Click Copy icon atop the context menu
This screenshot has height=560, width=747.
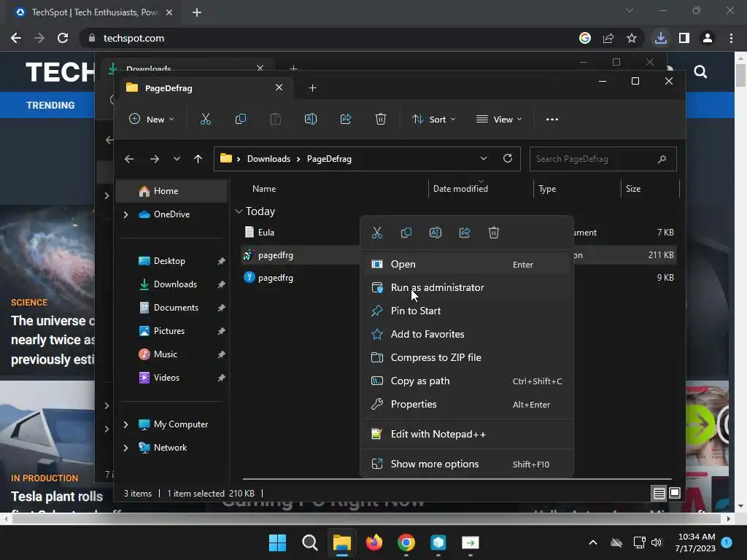pos(406,233)
